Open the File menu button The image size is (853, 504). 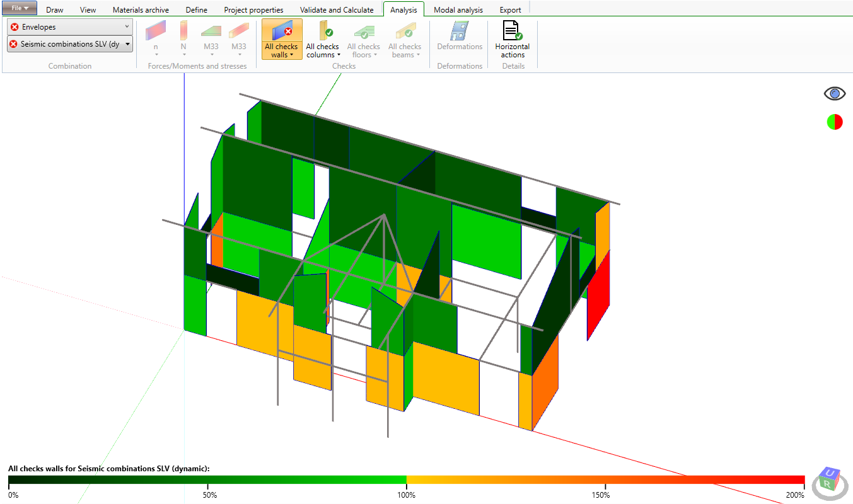click(x=19, y=8)
